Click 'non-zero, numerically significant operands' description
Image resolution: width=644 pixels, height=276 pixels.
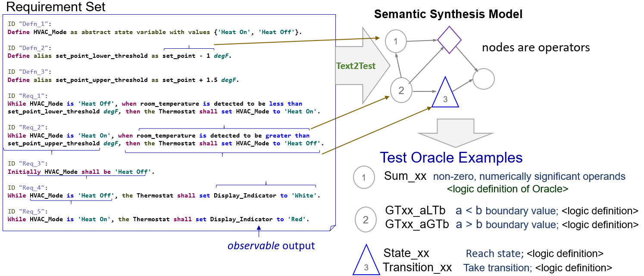click(529, 176)
